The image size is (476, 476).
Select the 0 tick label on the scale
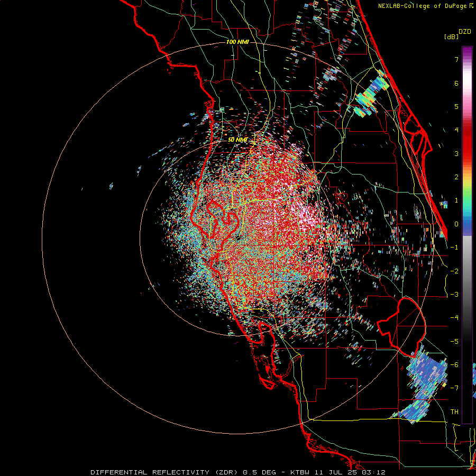(456, 224)
